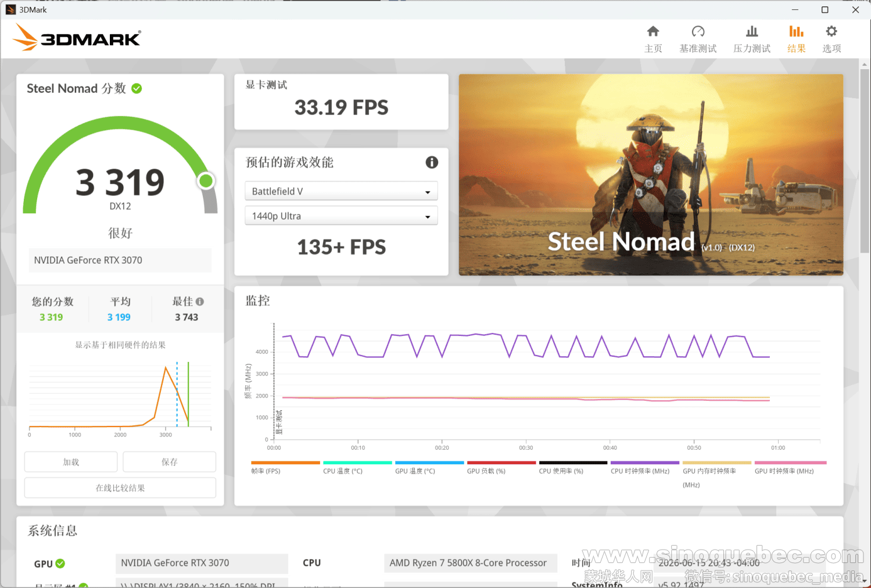The height and width of the screenshot is (588, 871).
Task: Toggle GPU 内存时钟频率 yellow legend
Action: pyautogui.click(x=717, y=463)
